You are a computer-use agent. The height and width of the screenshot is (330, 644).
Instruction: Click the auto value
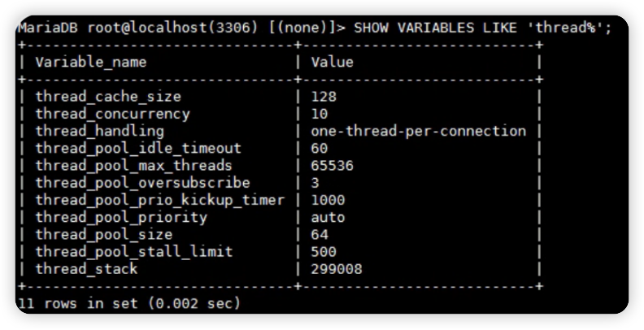click(x=328, y=217)
